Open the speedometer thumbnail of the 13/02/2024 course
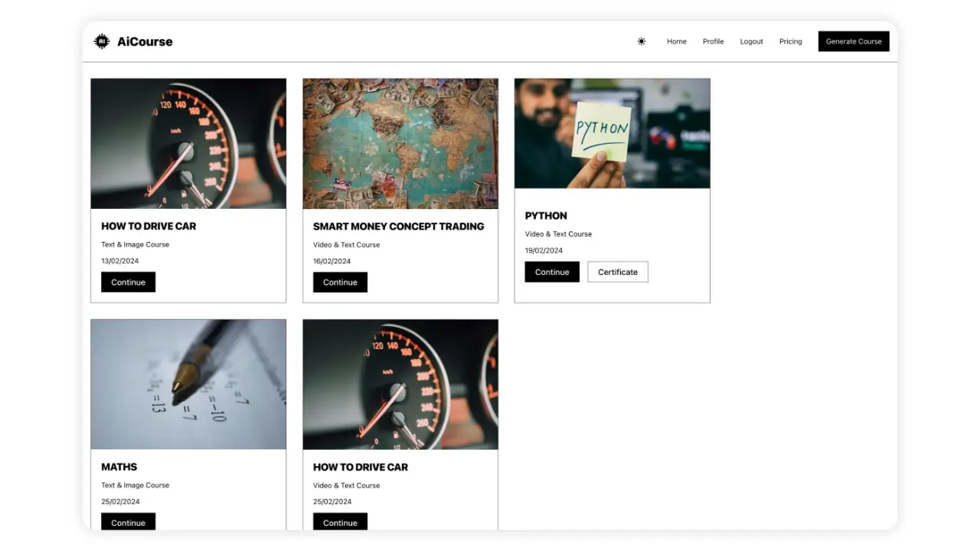This screenshot has width=980, height=551. click(x=188, y=144)
